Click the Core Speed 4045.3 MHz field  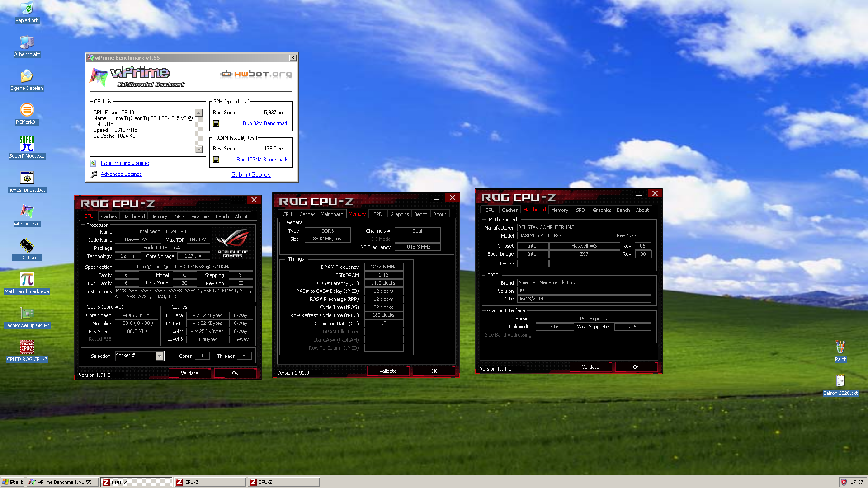136,315
